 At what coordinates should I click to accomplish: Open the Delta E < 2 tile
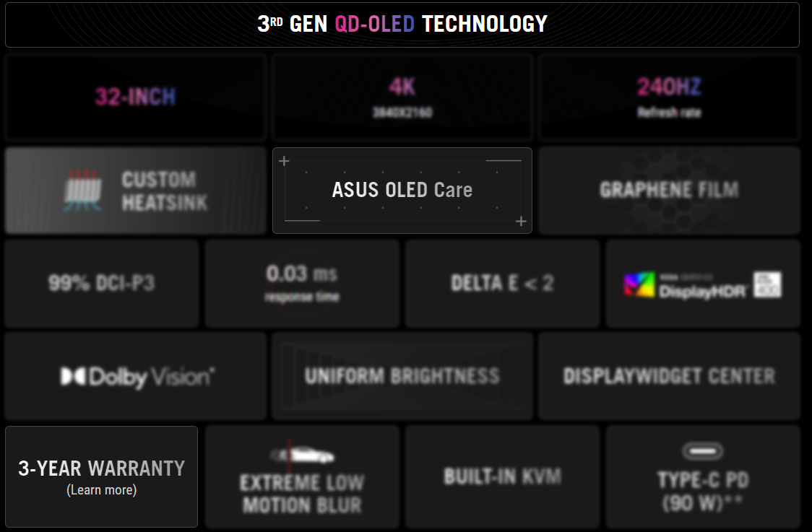coord(502,284)
